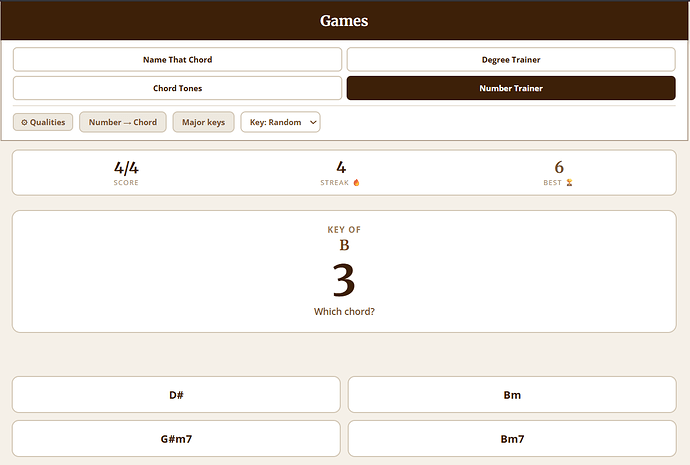690x465 pixels.
Task: Toggle Number → Chord direction
Action: click(123, 122)
